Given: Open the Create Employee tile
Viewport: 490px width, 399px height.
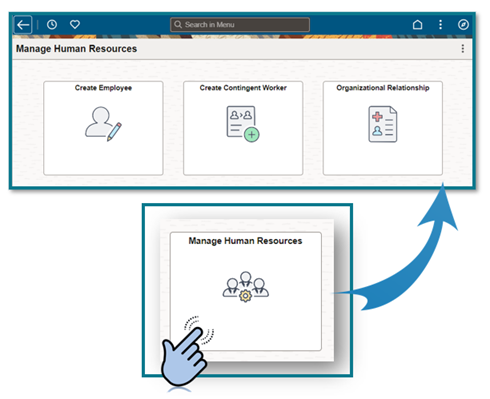Looking at the screenshot, I should pos(103,128).
